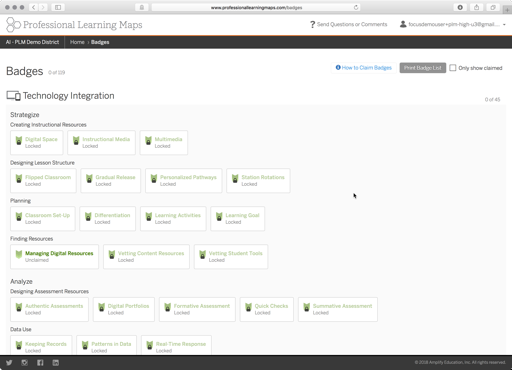Click the Professional Learning Maps logo
Image resolution: width=512 pixels, height=370 pixels.
[x=74, y=25]
